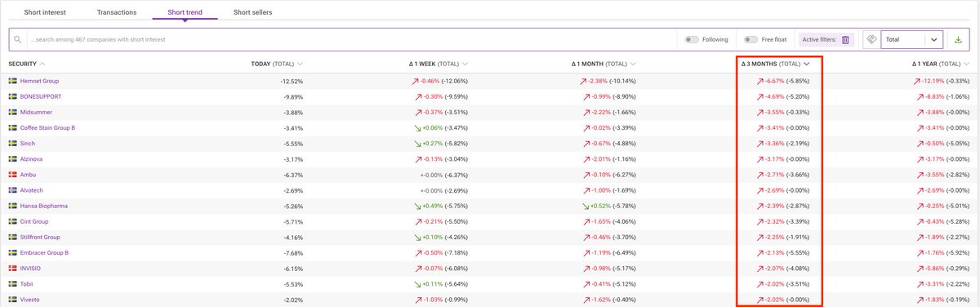Sort by Security column arrow
This screenshot has width=980, height=307.
pos(42,64)
